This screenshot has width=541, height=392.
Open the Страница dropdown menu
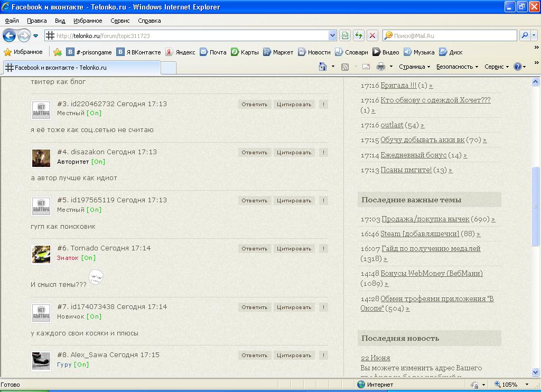414,67
